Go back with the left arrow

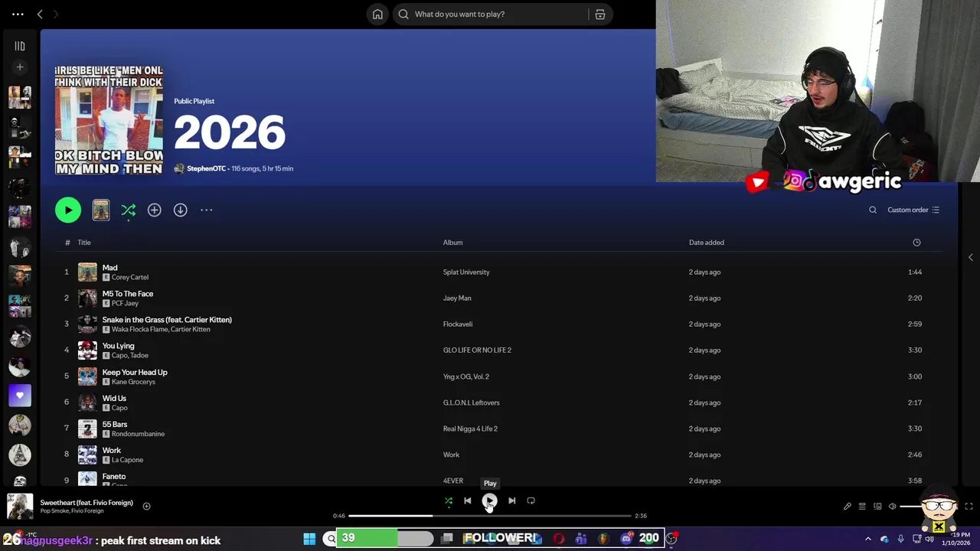[x=40, y=14]
